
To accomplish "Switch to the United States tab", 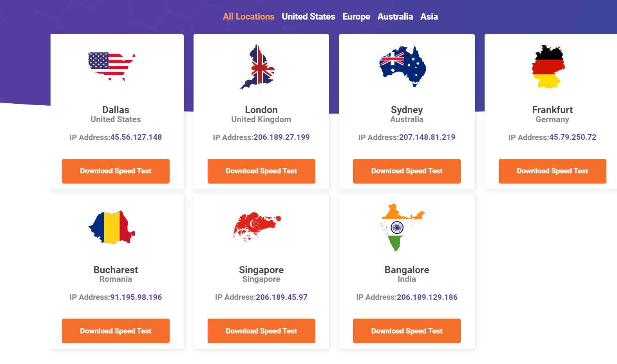I will click(x=308, y=16).
